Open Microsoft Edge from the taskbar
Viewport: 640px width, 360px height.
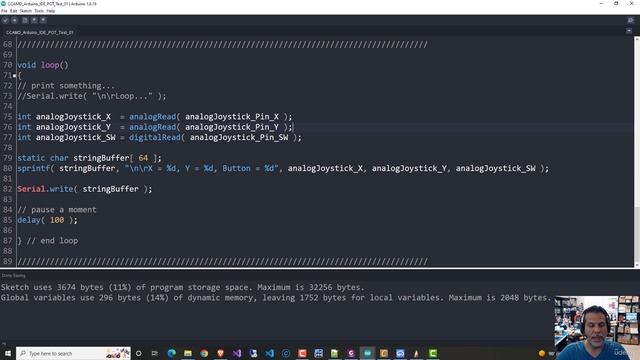(171, 353)
